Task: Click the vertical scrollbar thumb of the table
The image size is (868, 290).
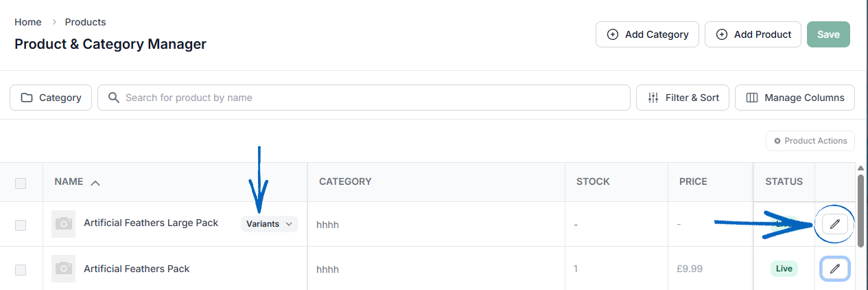Action: click(860, 209)
